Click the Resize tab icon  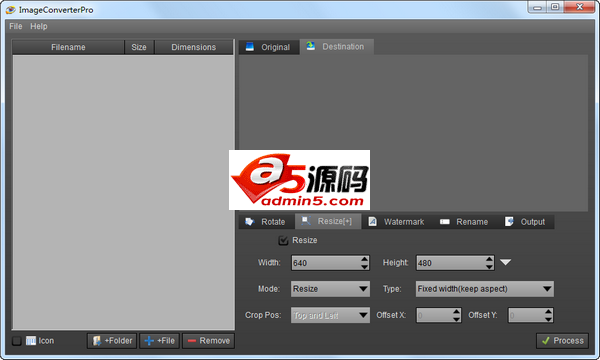tap(306, 221)
